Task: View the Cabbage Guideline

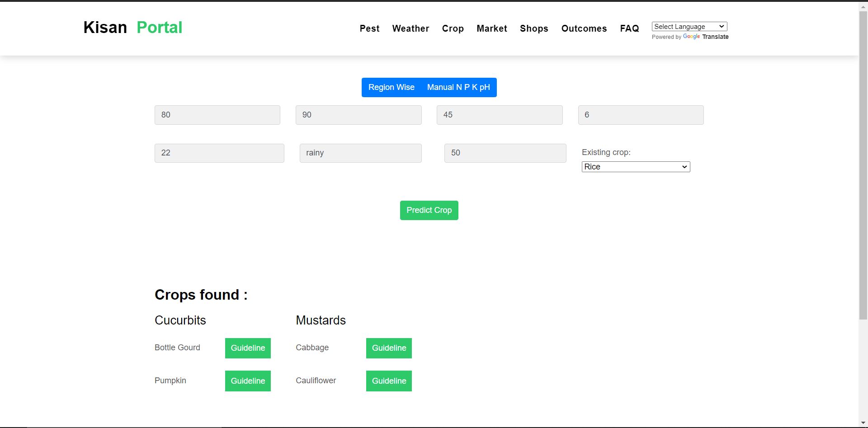Action: pyautogui.click(x=388, y=348)
